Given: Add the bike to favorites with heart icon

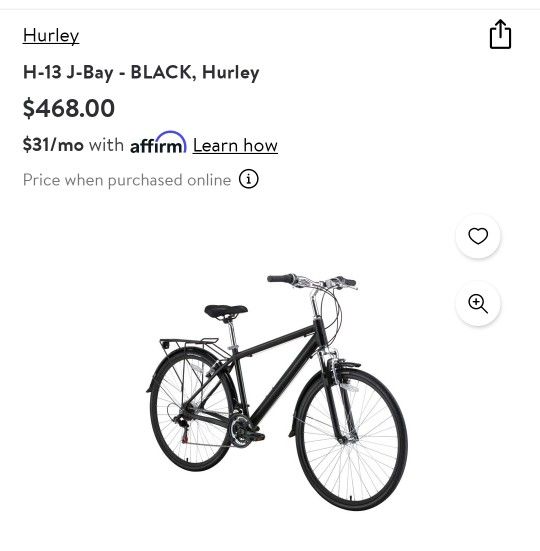Looking at the screenshot, I should [x=478, y=236].
